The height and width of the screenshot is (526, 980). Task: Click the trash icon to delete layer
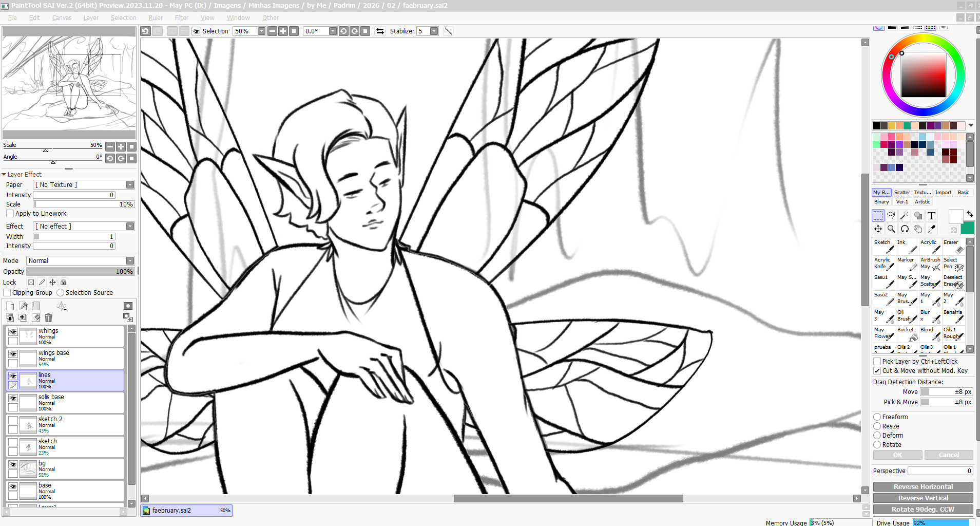(x=48, y=318)
